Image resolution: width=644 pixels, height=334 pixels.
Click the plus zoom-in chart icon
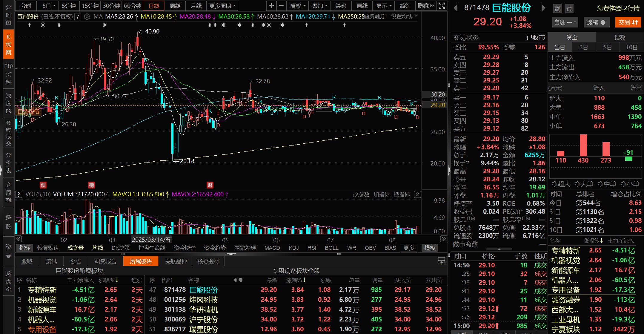coord(271,6)
